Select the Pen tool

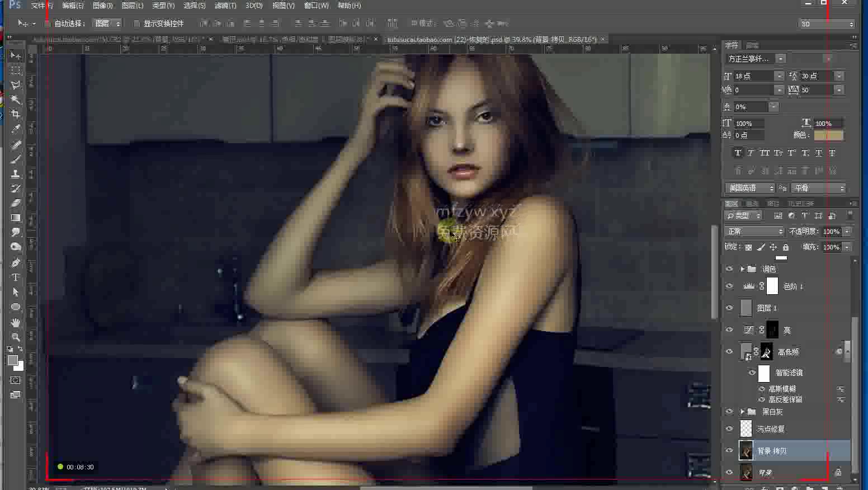(x=16, y=262)
